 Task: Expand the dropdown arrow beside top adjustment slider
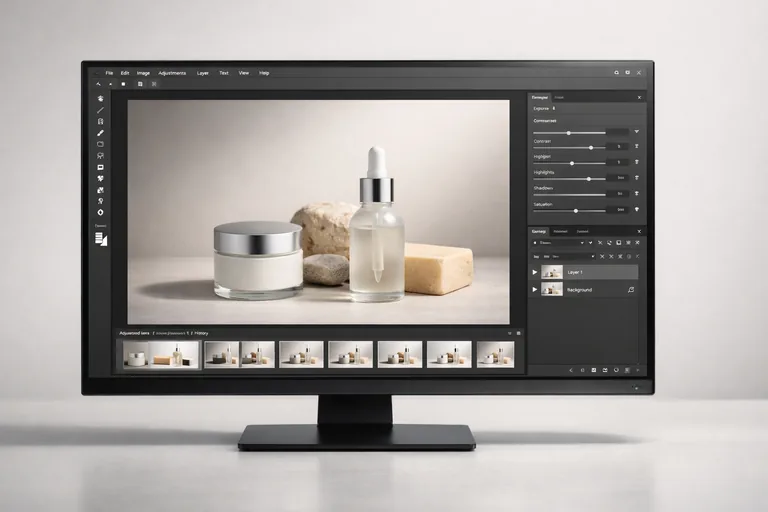(x=637, y=131)
